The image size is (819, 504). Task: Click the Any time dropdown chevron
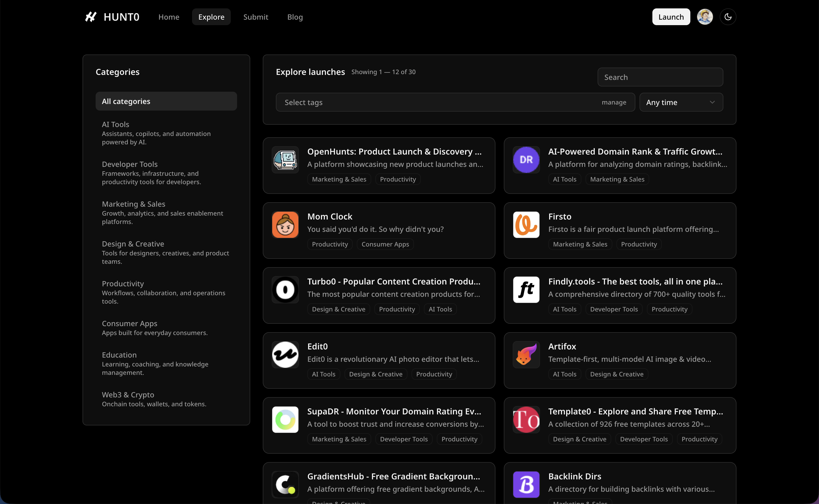[712, 102]
